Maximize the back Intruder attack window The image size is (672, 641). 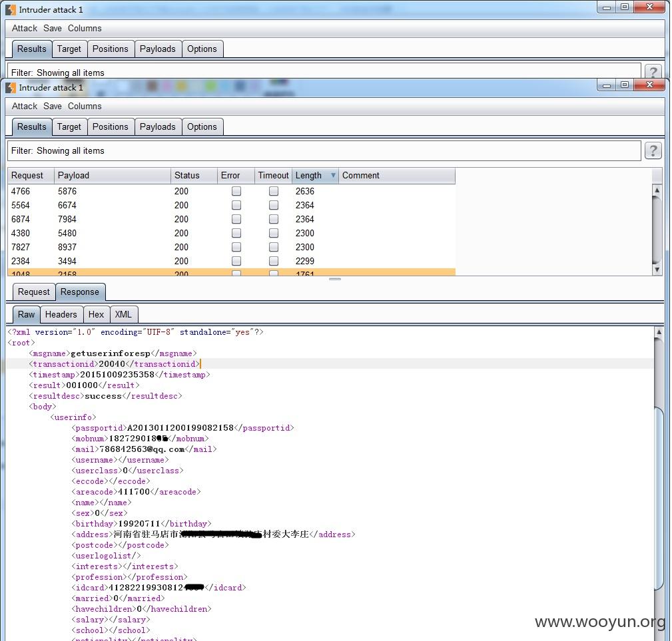625,7
